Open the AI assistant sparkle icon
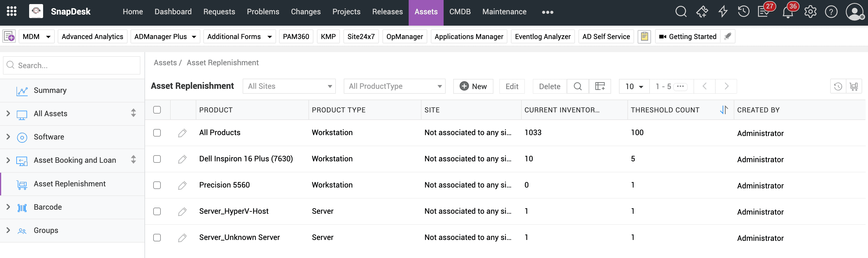868x258 pixels. coord(702,12)
